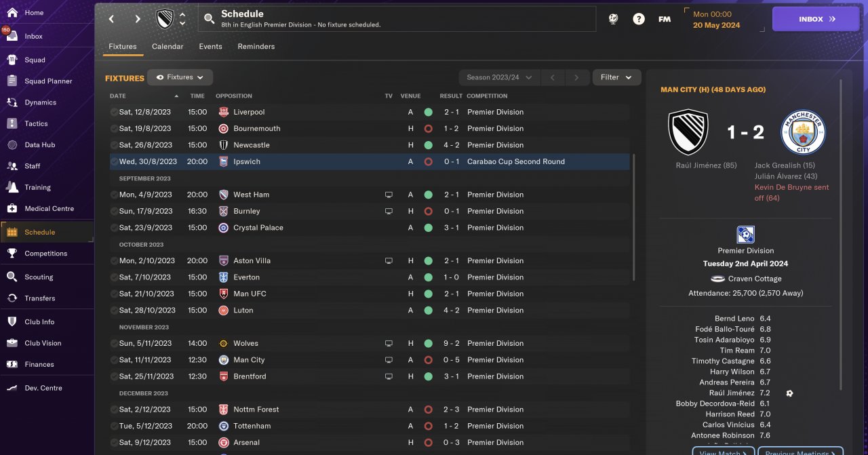The height and width of the screenshot is (455, 868).
Task: Click the forward navigation arrow
Action: click(x=138, y=19)
